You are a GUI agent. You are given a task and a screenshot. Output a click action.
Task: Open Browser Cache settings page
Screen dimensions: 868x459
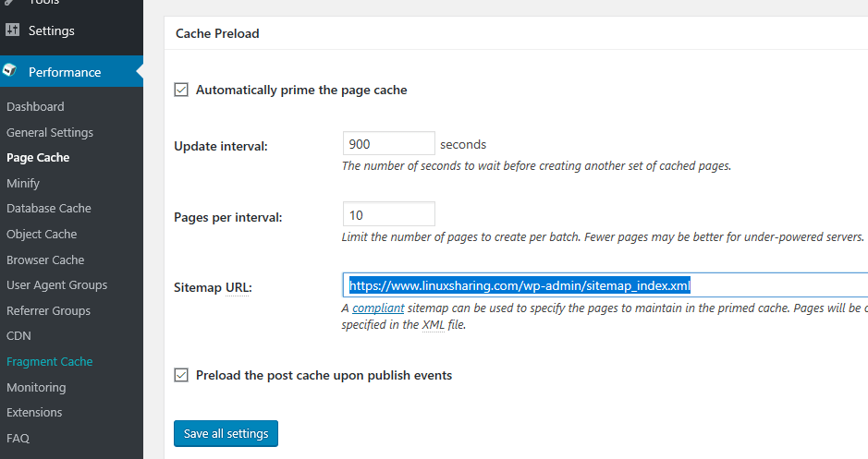pyautogui.click(x=45, y=260)
